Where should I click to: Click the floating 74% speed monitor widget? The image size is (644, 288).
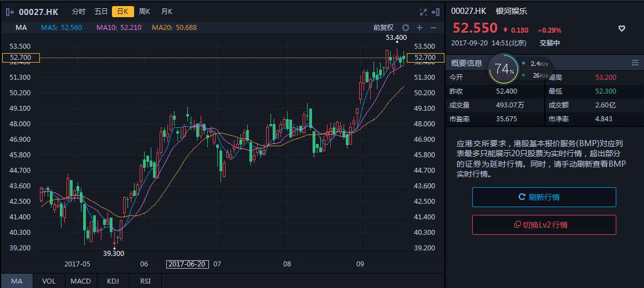(504, 69)
